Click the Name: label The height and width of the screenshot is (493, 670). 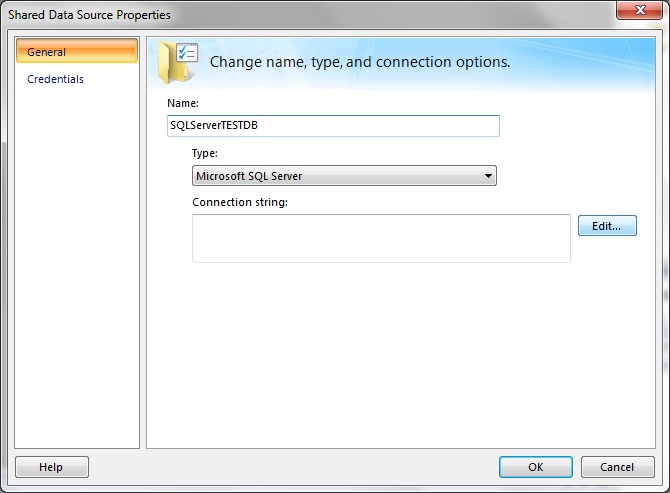183,103
